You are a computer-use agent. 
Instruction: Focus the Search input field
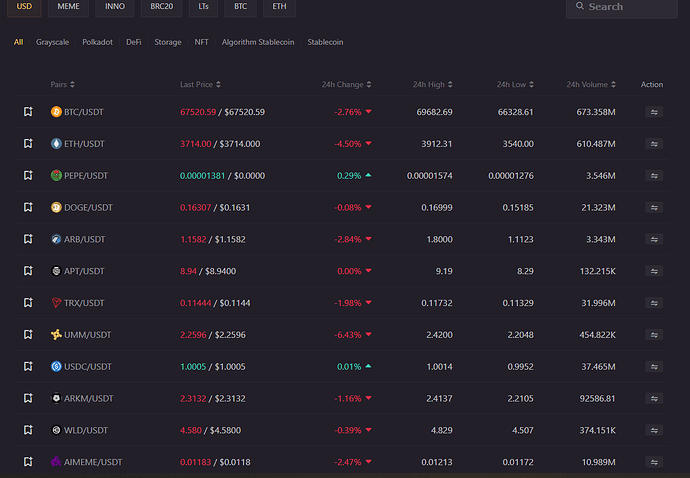621,7
